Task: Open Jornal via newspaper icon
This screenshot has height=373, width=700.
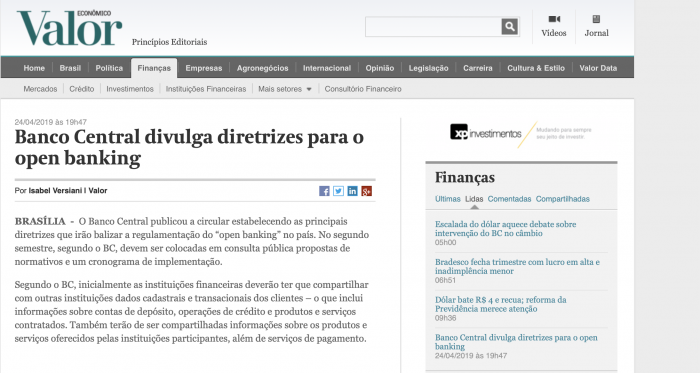Action: pos(596,19)
